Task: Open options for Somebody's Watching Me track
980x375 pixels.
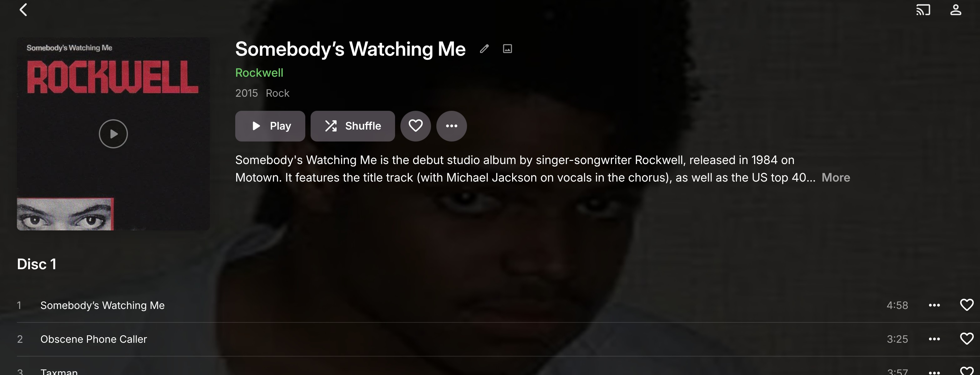Action: [x=934, y=305]
